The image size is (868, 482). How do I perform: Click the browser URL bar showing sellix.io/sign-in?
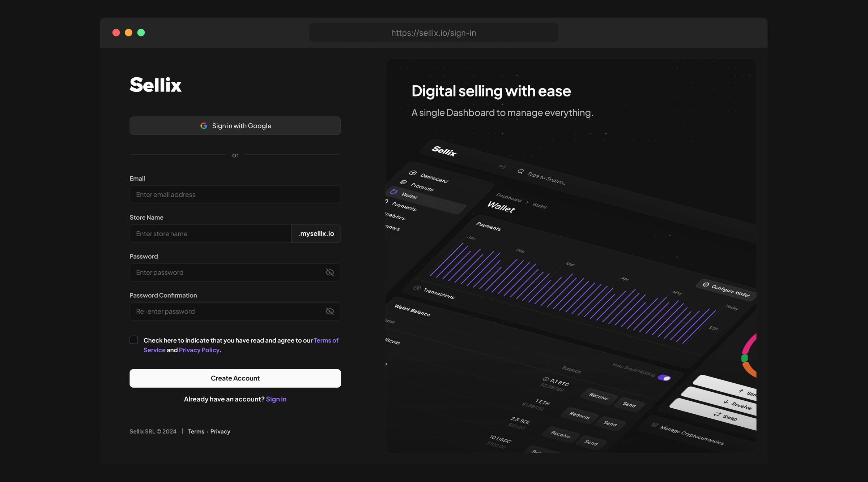click(x=434, y=33)
